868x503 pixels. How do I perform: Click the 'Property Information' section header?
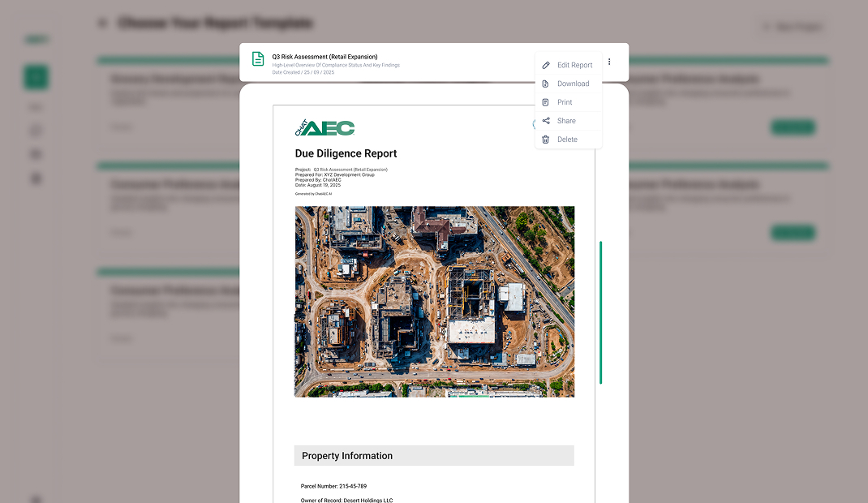[434, 455]
